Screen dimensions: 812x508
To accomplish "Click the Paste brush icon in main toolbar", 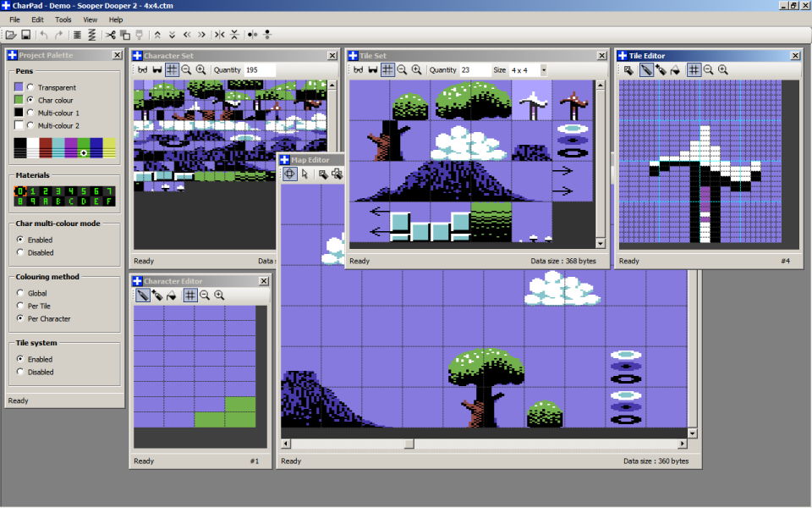I will click(x=140, y=35).
